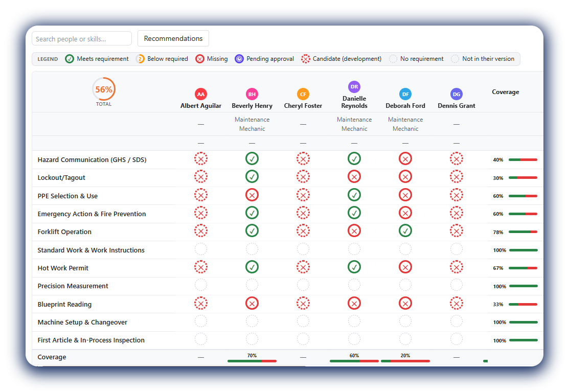Select Dennis Grant's Hot Work Permit candidate icon
The height and width of the screenshot is (392, 569).
point(457,267)
